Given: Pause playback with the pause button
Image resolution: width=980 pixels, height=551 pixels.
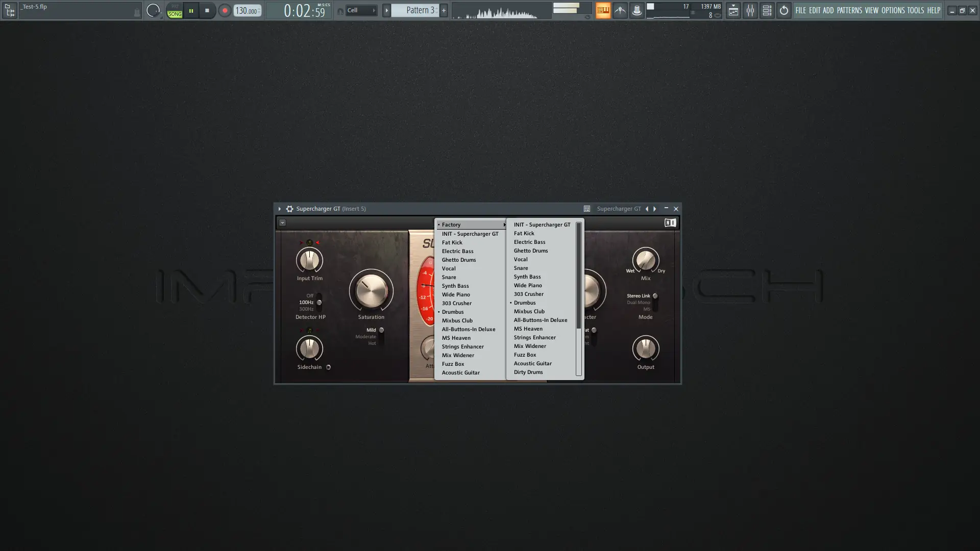Looking at the screenshot, I should (191, 10).
